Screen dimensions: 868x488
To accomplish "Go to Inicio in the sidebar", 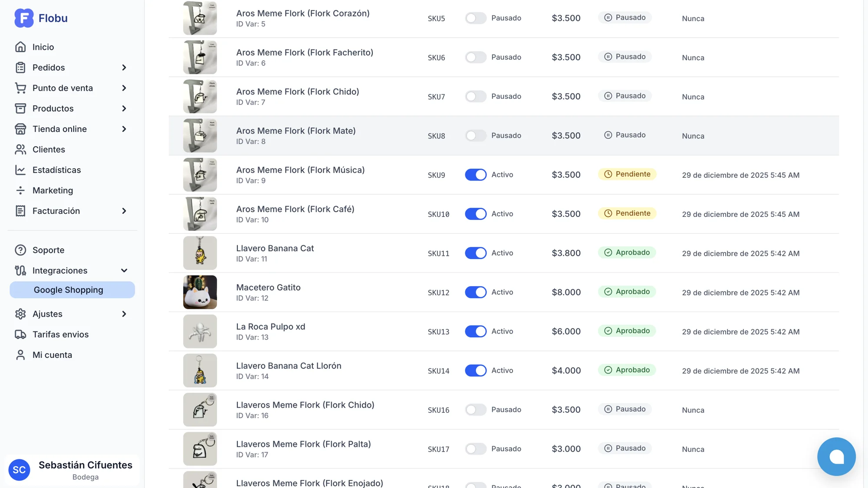I will pos(43,47).
